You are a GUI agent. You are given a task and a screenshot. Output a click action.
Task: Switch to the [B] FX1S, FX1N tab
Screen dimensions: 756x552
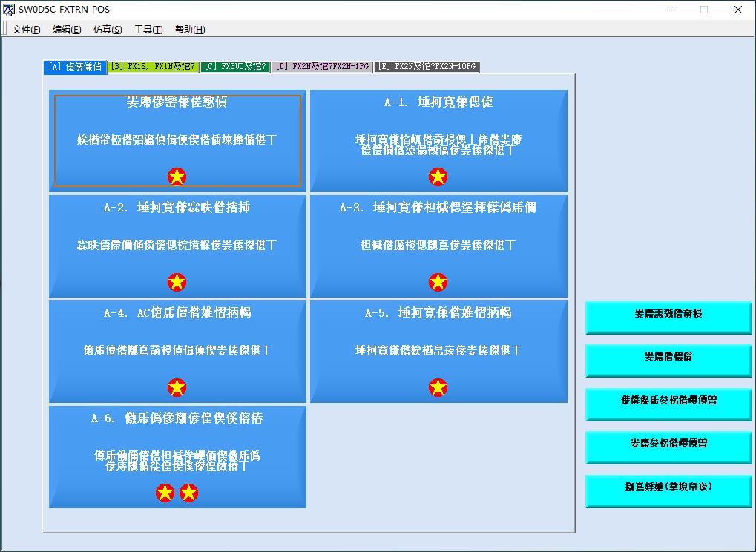point(152,67)
